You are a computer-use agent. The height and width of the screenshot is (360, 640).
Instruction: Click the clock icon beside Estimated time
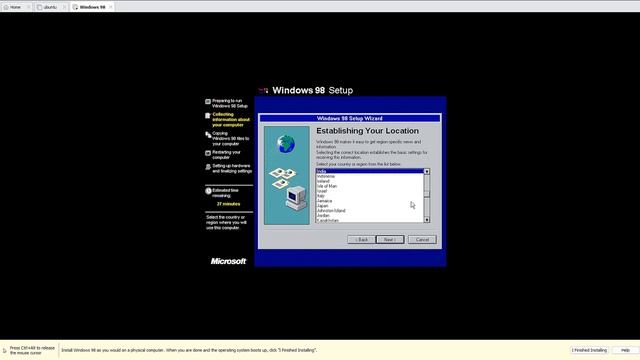pyautogui.click(x=208, y=191)
